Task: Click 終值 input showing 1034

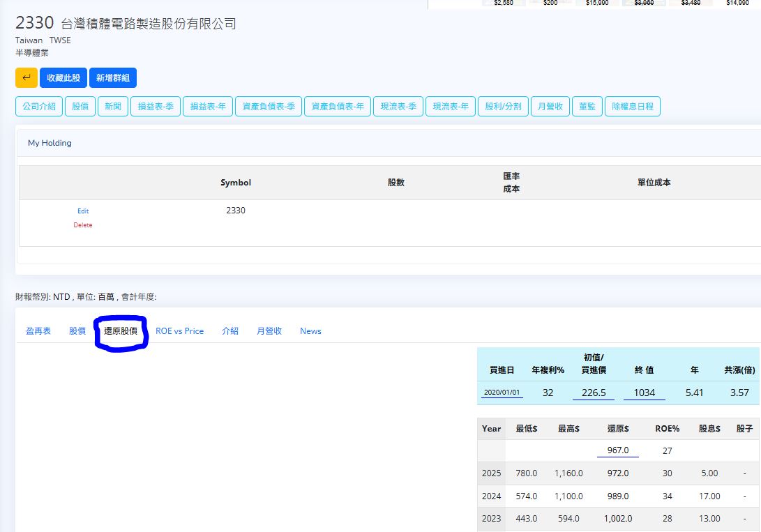Action: pyautogui.click(x=645, y=393)
